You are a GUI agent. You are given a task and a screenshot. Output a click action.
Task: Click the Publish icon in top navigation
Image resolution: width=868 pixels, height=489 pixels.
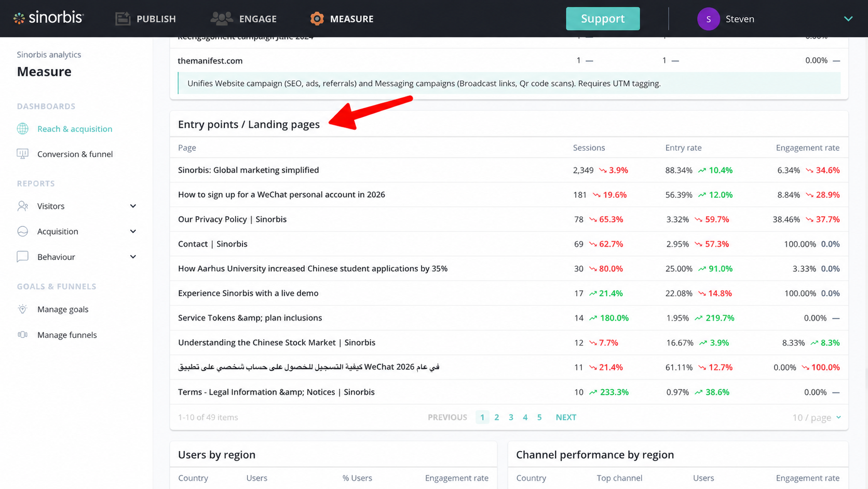tap(123, 19)
